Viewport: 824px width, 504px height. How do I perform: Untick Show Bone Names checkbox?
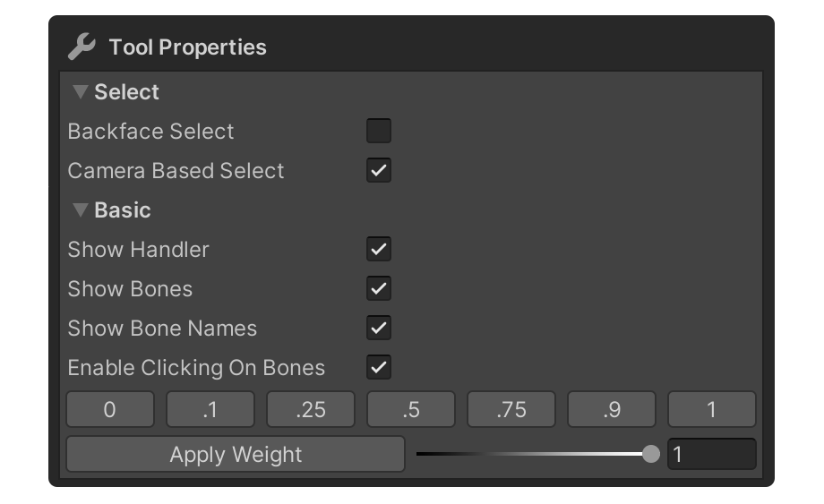379,329
